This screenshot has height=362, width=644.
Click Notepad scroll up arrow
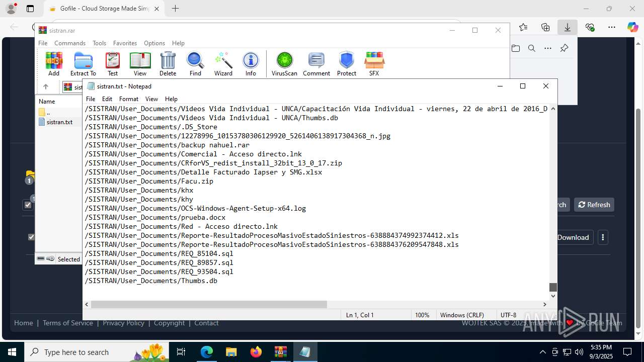coord(553,109)
